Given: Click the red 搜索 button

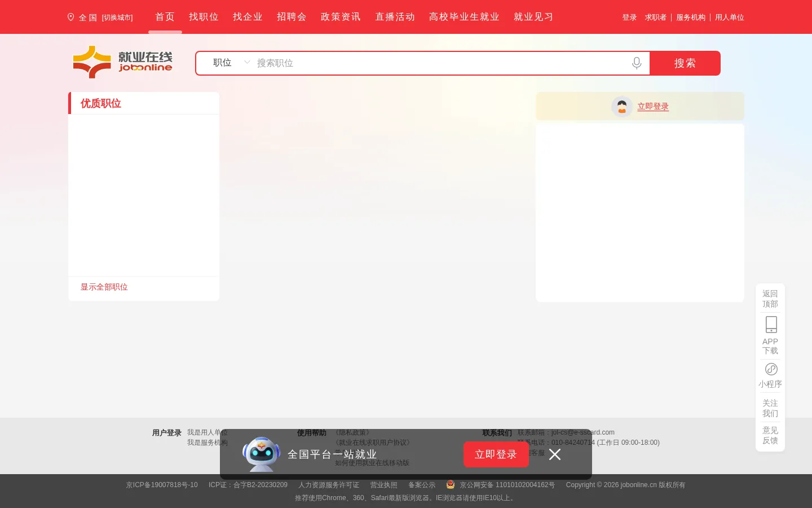Looking at the screenshot, I should tap(685, 63).
